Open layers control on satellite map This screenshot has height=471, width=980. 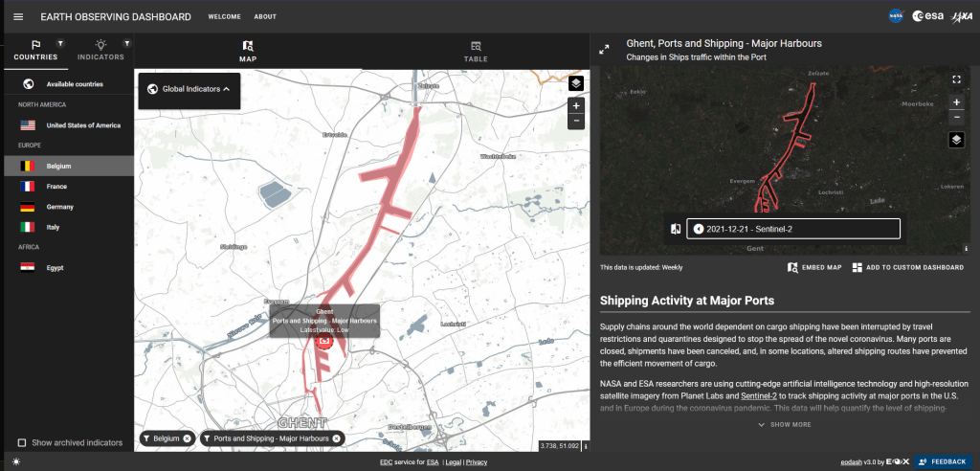[955, 140]
